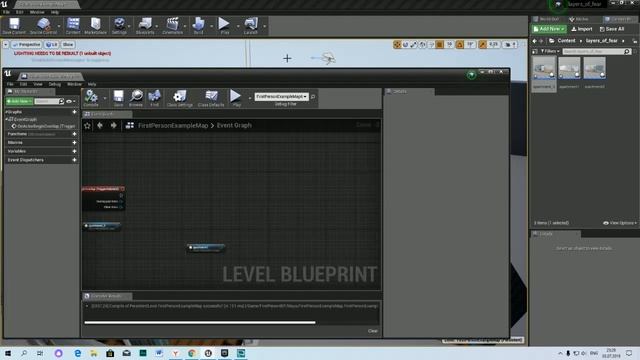This screenshot has height=360, width=640.
Task: Open Source Control in the main toolbar
Action: point(43,26)
